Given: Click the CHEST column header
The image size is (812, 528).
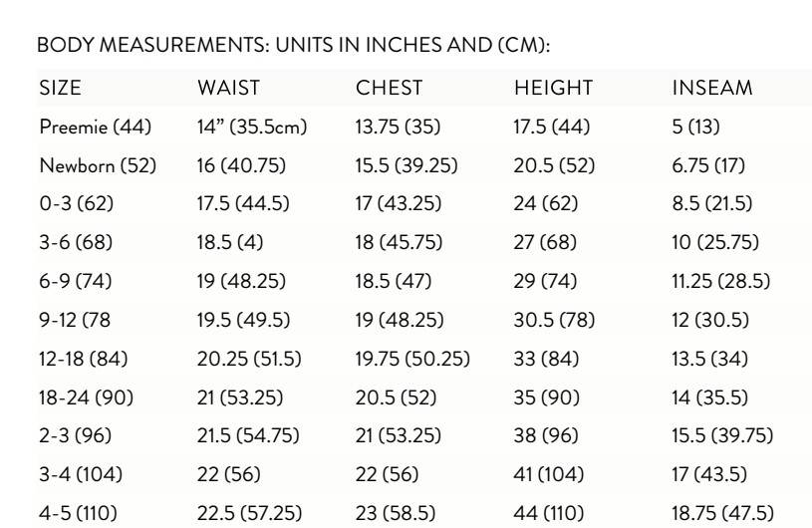Looking at the screenshot, I should (x=389, y=88).
